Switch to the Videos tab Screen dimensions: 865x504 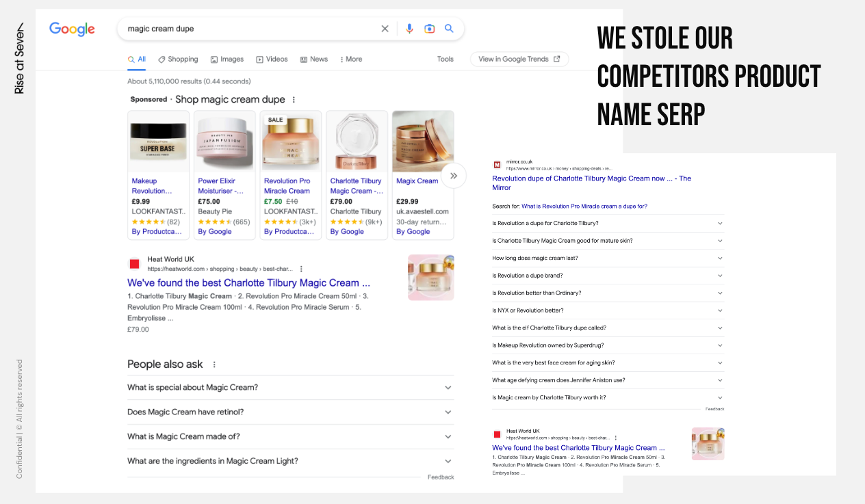[272, 59]
